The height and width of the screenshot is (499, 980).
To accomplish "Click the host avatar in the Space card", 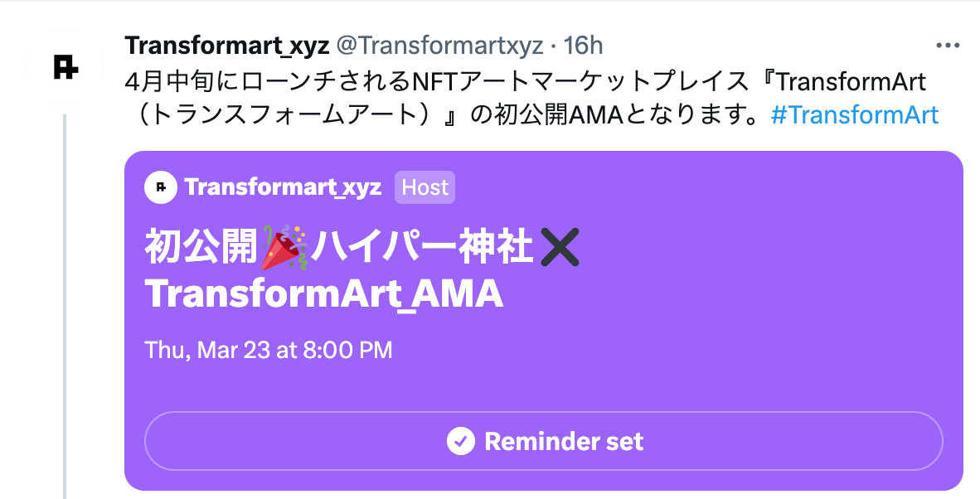I will tap(161, 187).
